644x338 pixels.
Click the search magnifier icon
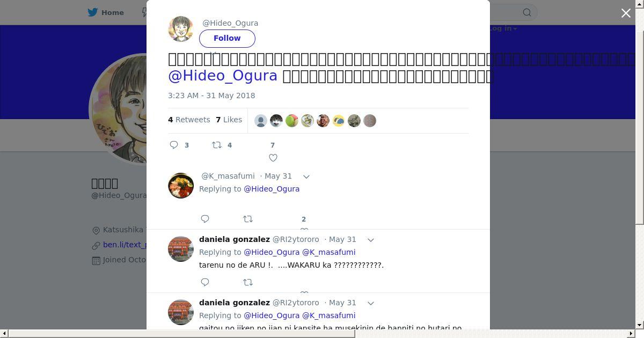[x=527, y=12]
